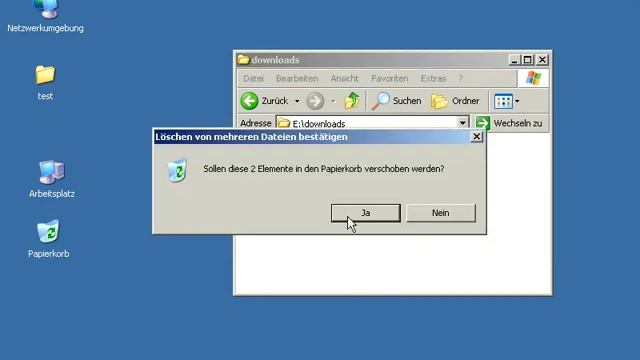The height and width of the screenshot is (360, 640).
Task: Maximize the downloads window
Action: click(x=528, y=60)
